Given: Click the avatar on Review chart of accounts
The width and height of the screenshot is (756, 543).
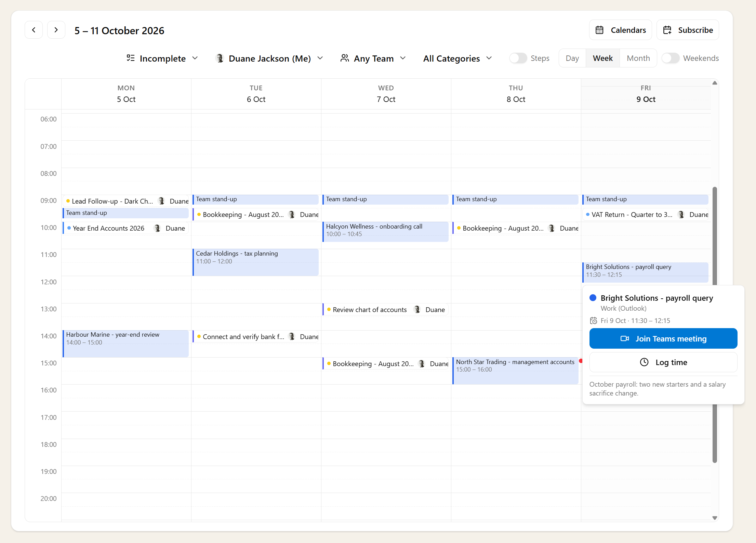Looking at the screenshot, I should (417, 310).
